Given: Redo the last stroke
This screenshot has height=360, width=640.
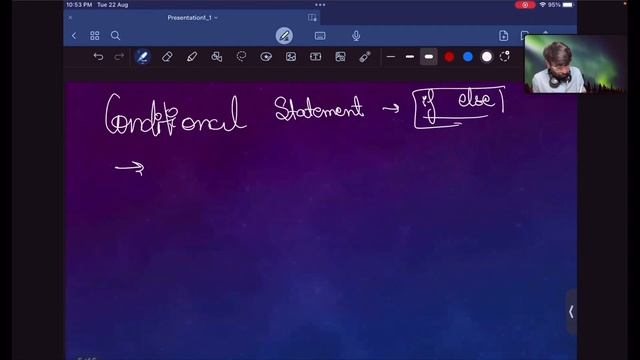Looking at the screenshot, I should click(119, 57).
